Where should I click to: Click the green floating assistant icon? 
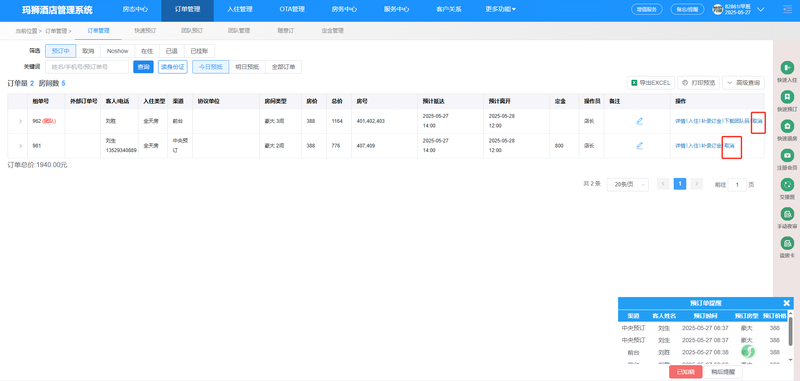(x=747, y=351)
